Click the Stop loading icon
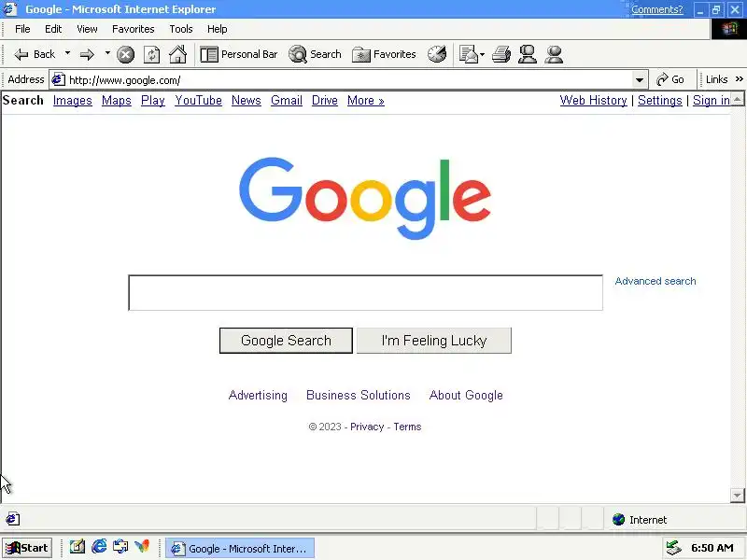 [126, 54]
